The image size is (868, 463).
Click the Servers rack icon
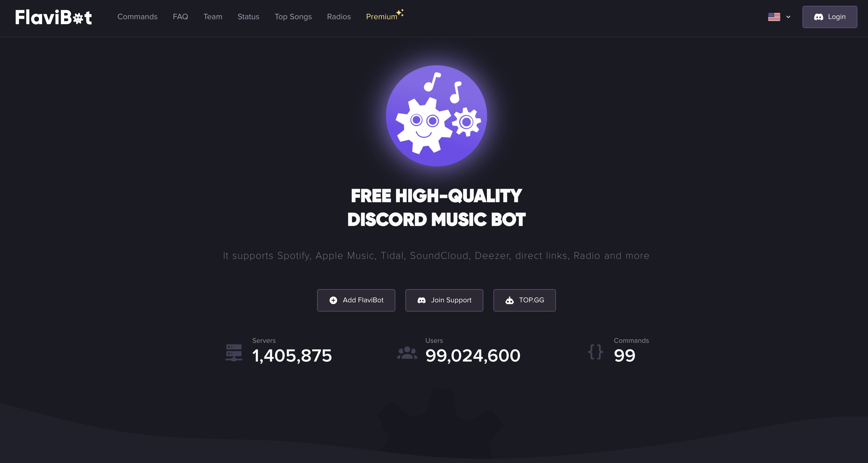pyautogui.click(x=234, y=353)
